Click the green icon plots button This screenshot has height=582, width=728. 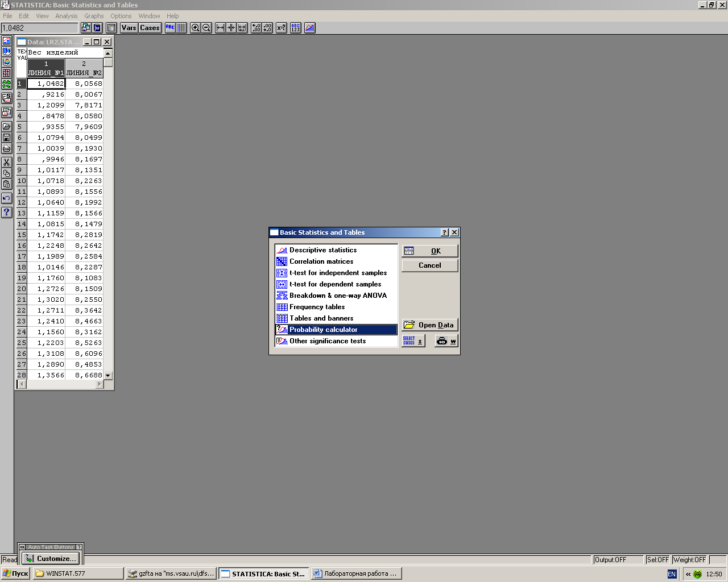(6, 84)
